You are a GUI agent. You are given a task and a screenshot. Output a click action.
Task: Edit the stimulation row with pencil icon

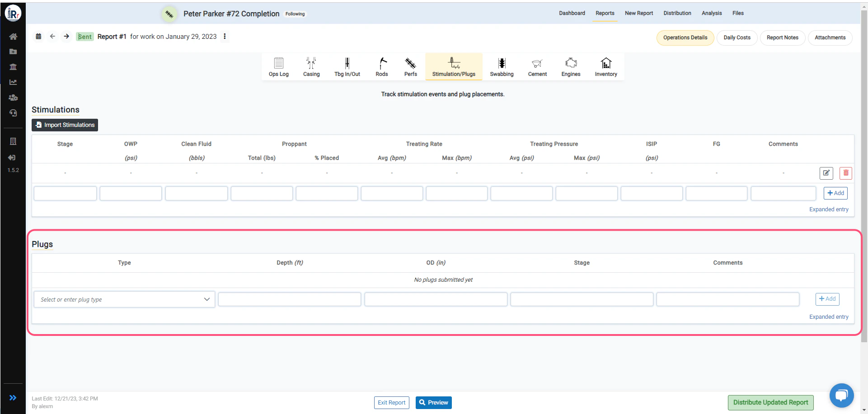click(826, 173)
